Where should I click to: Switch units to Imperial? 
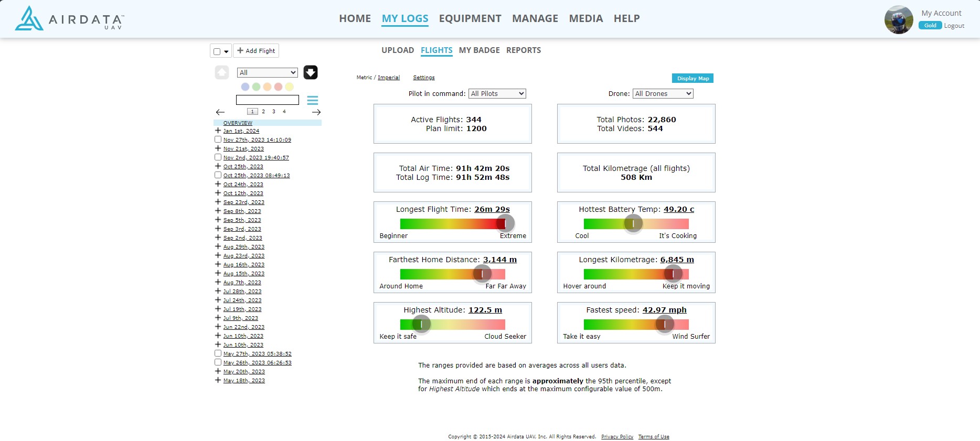click(388, 78)
